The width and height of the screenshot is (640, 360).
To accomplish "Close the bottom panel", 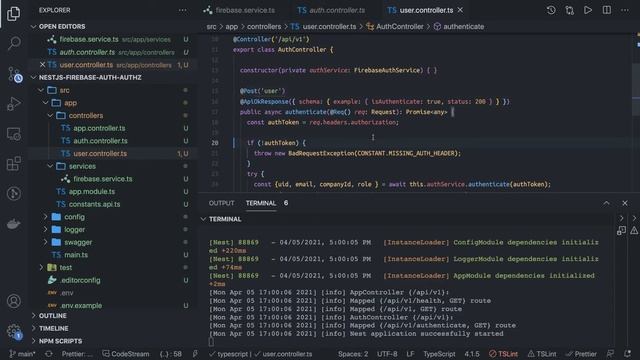I will click(625, 203).
